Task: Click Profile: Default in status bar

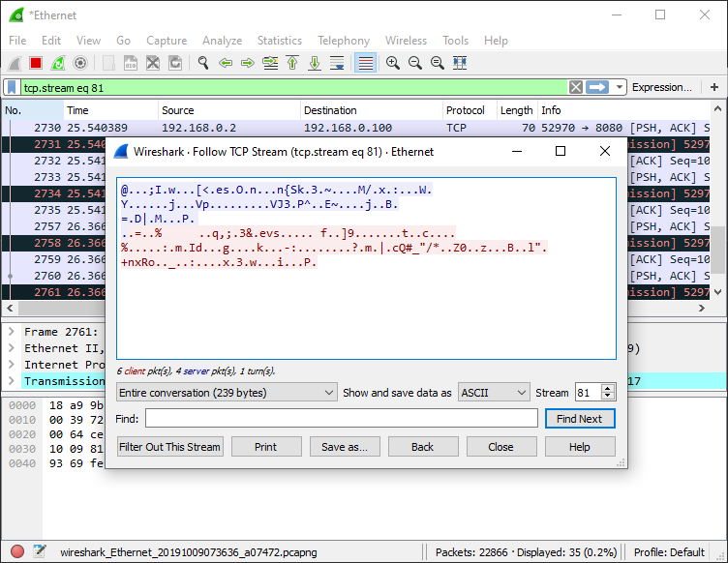Action: (669, 552)
